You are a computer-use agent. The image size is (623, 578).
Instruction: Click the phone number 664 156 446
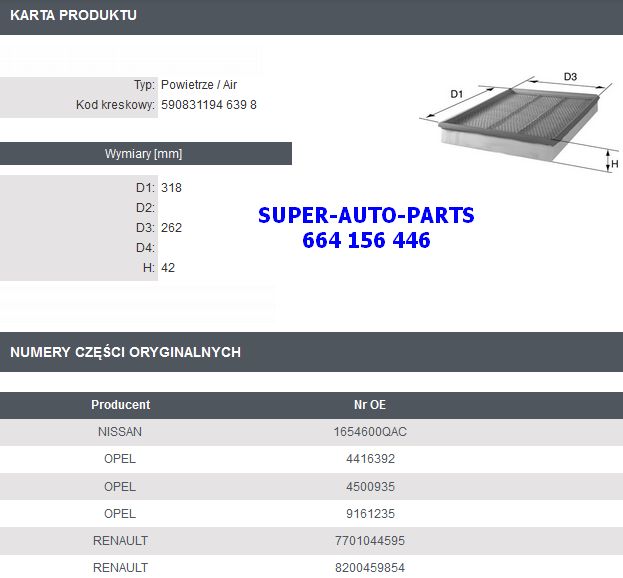point(366,240)
